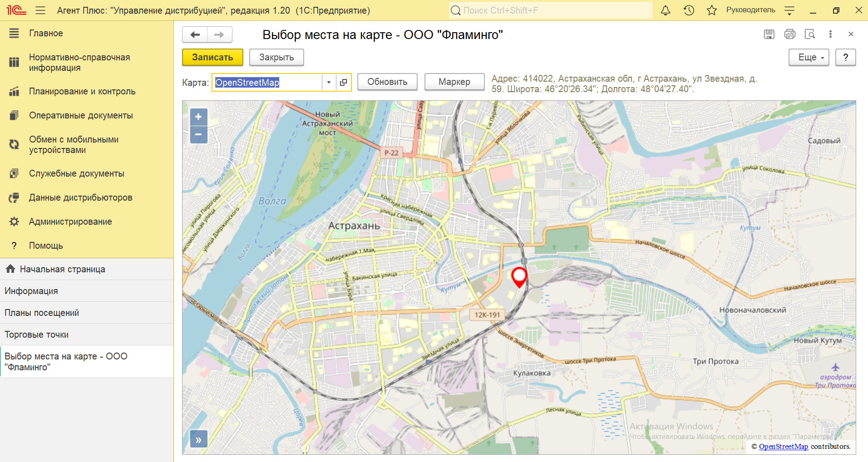Click the Астрахань city label on map
Viewport: 868px width, 462px height.
tap(354, 226)
